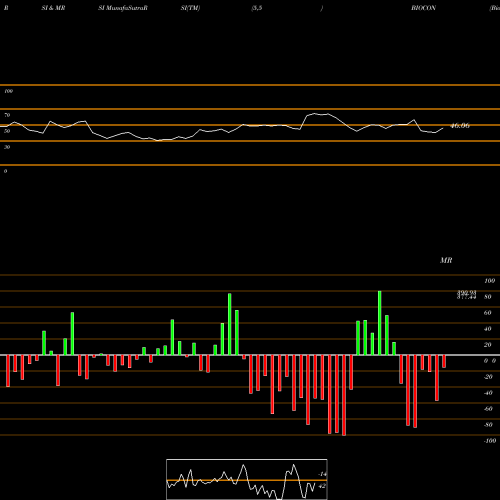Click the '42' value in the mini chart
The height and width of the screenshot is (500, 500).
pos(322,486)
